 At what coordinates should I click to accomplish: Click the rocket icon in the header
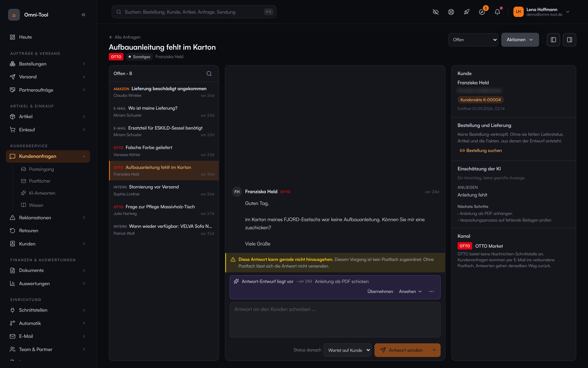[x=467, y=12]
